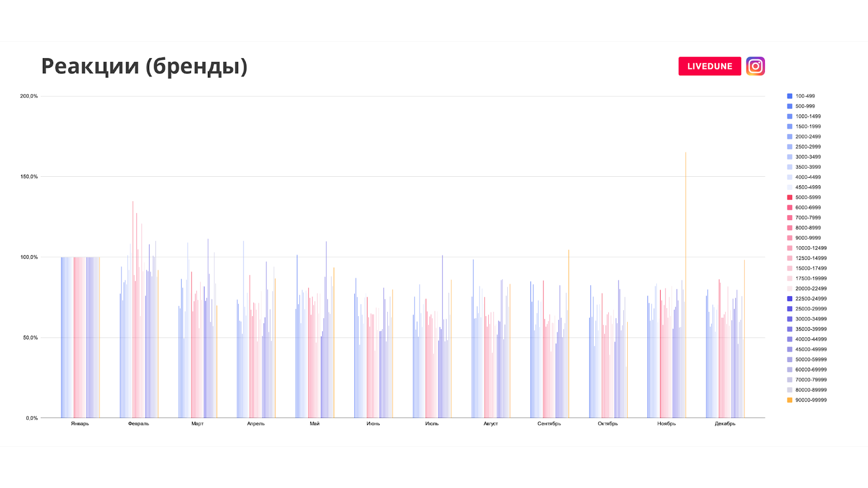Click the Август month axis label
The height and width of the screenshot is (488, 868).
coord(490,423)
